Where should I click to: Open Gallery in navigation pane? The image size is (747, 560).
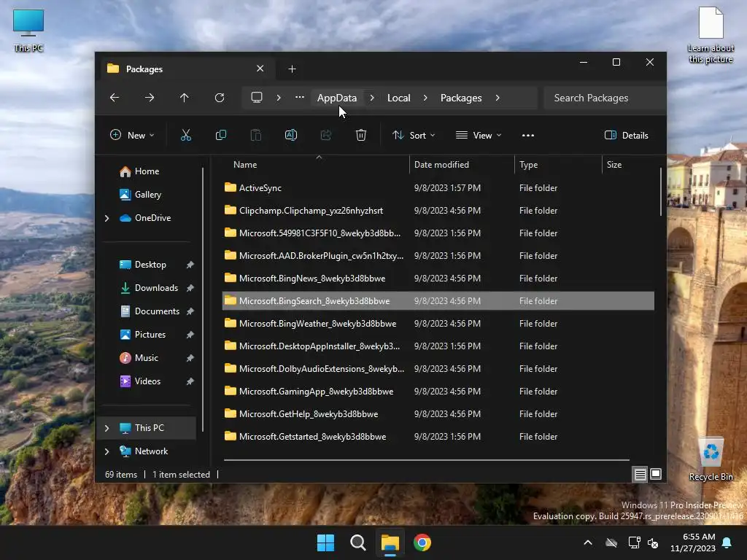pyautogui.click(x=147, y=195)
